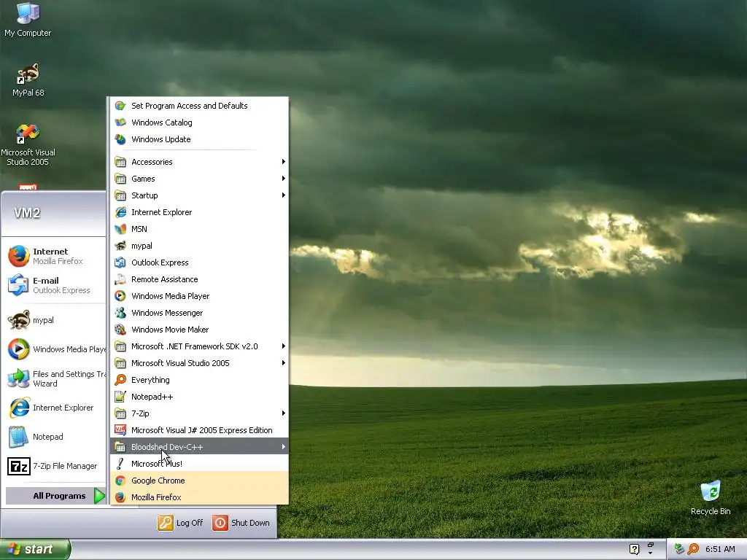Launch Windows Media Player from recent list

click(x=54, y=349)
